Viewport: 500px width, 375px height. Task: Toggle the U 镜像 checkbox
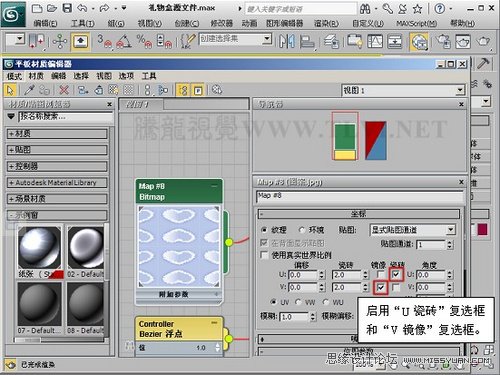[x=381, y=275]
